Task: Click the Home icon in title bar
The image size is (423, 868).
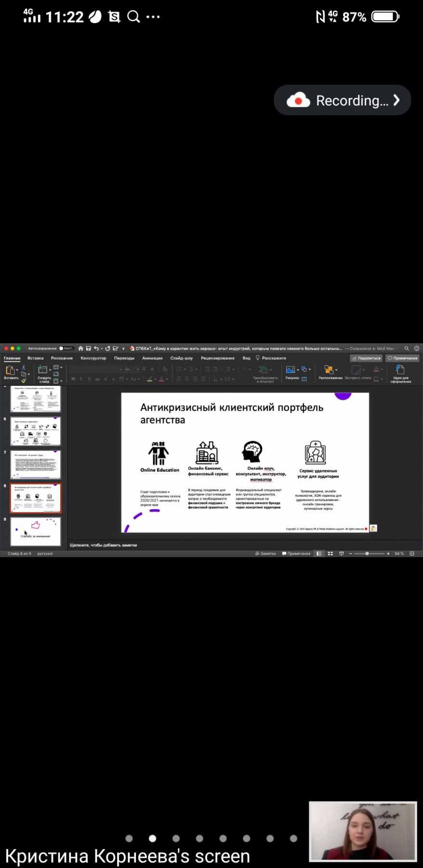Action: [80, 348]
